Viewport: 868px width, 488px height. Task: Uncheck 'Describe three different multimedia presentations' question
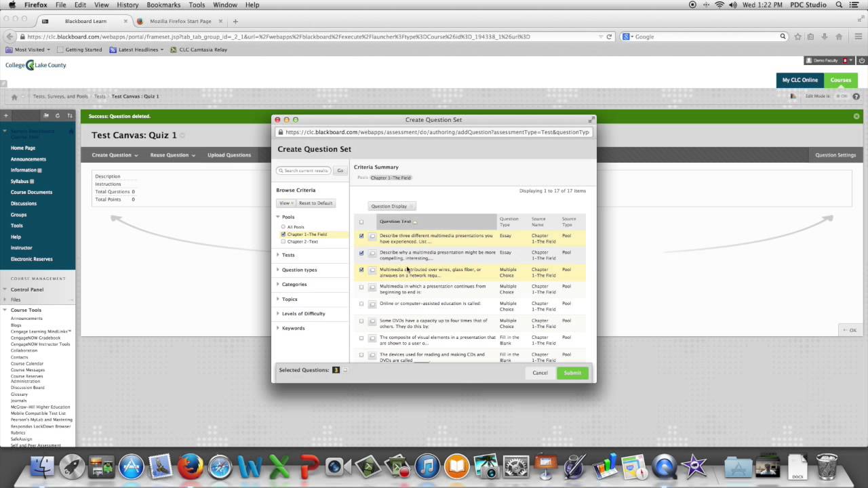tap(361, 236)
